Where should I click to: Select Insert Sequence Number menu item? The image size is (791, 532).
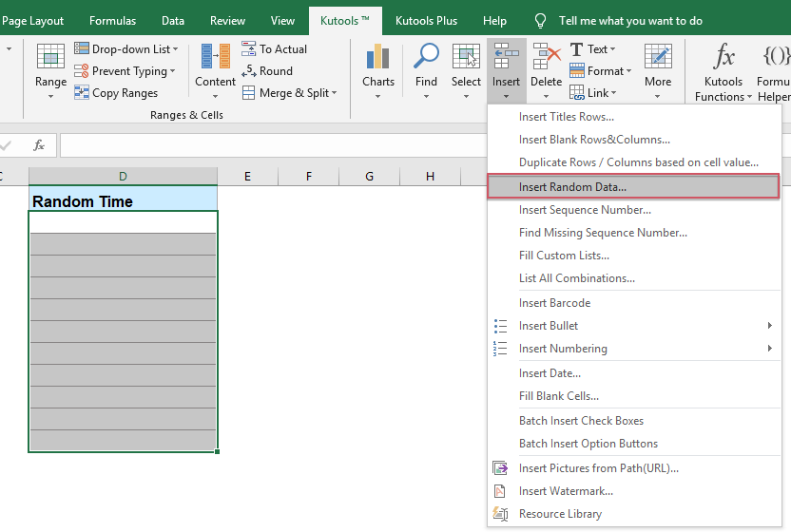point(585,210)
